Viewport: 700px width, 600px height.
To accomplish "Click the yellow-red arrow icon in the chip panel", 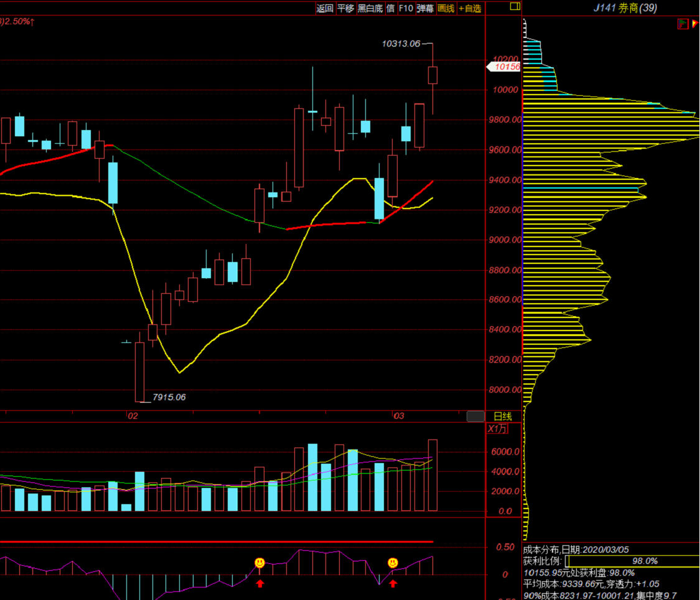I will [x=695, y=24].
